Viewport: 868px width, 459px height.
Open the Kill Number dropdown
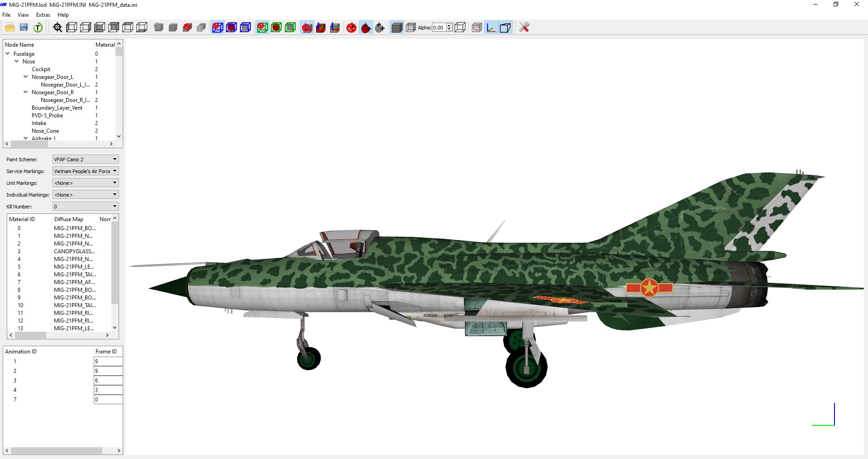(86, 207)
